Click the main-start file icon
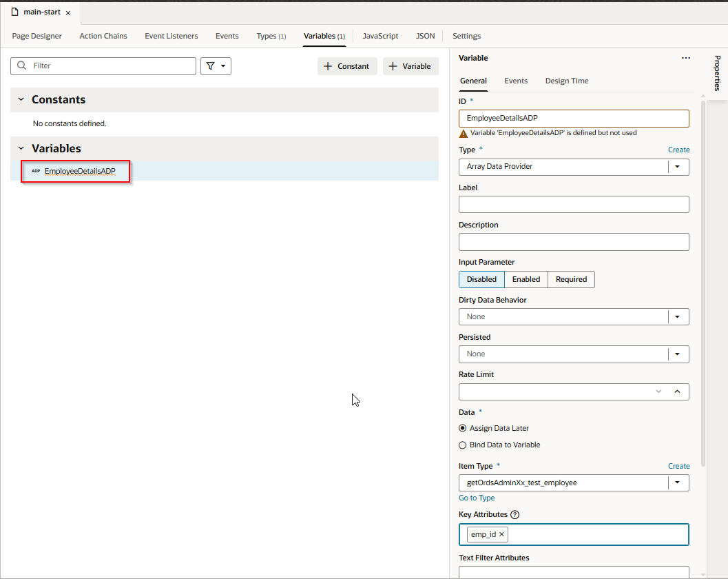Image resolution: width=728 pixels, height=579 pixels. [x=14, y=12]
